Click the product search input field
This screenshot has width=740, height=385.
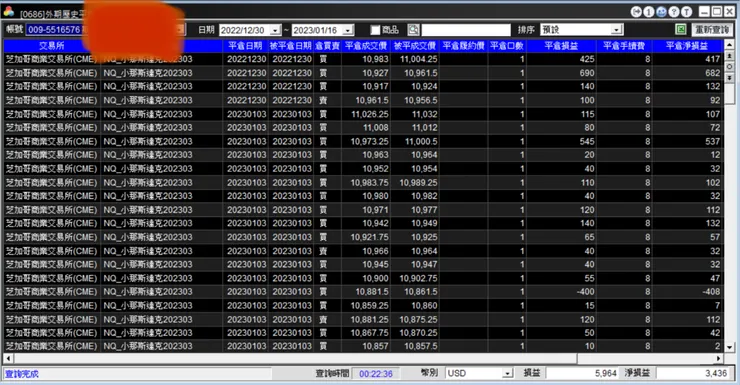(x=465, y=30)
